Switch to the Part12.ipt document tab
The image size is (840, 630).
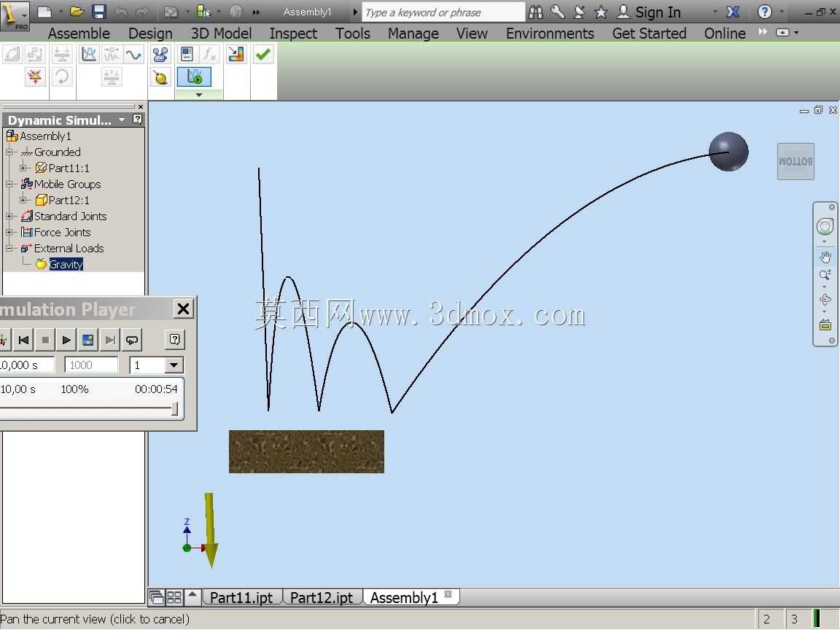322,597
